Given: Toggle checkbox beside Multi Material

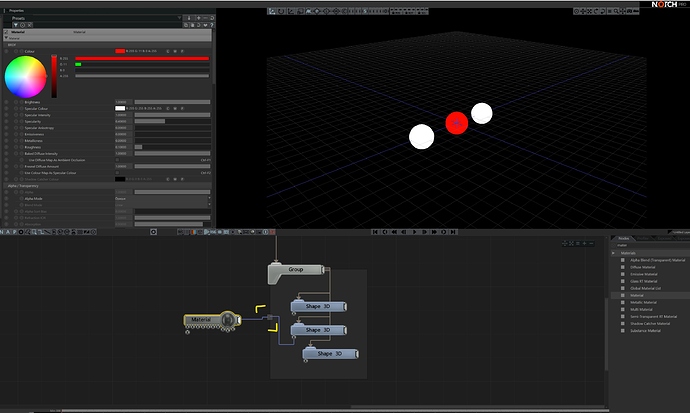Looking at the screenshot, I should [623, 309].
